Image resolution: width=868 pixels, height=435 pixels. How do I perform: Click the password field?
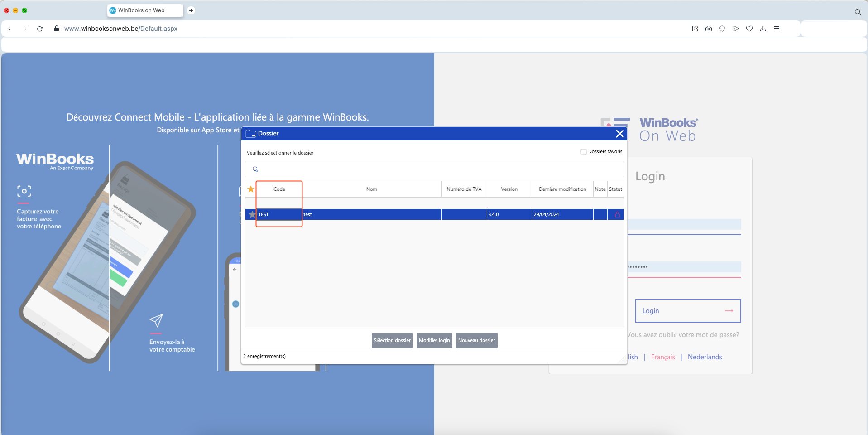pos(684,267)
